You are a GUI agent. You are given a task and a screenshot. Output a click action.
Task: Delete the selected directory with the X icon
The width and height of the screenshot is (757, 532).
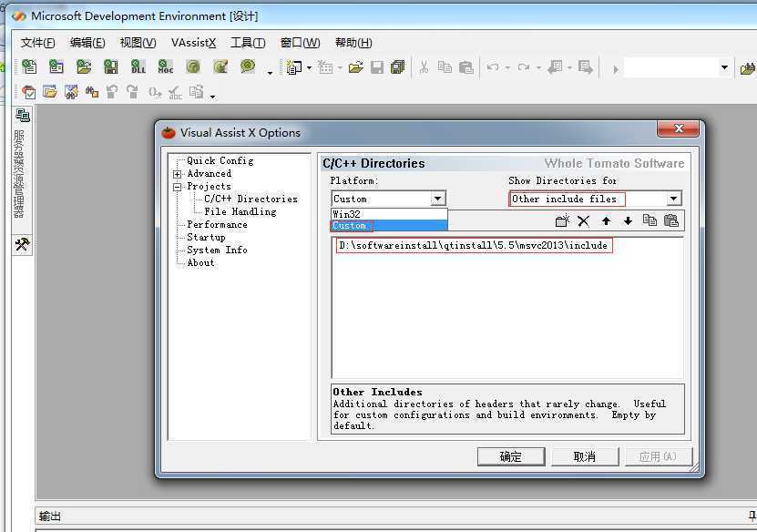click(x=584, y=221)
